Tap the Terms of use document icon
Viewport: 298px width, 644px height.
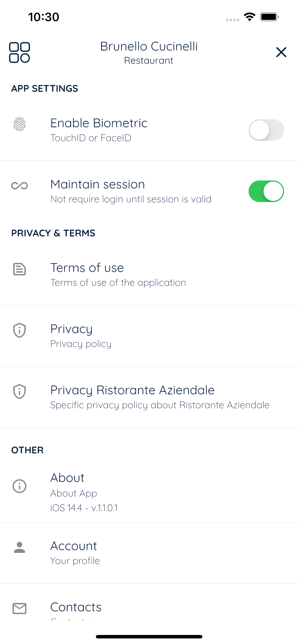click(x=19, y=269)
